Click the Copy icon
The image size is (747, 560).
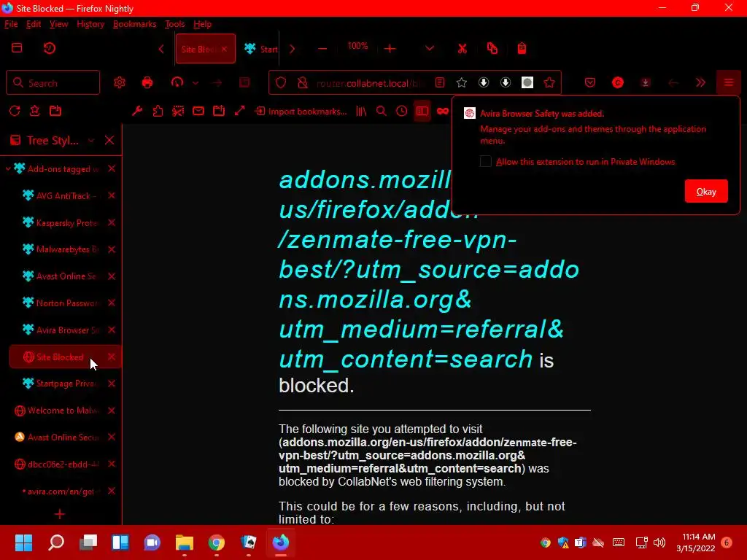(492, 48)
